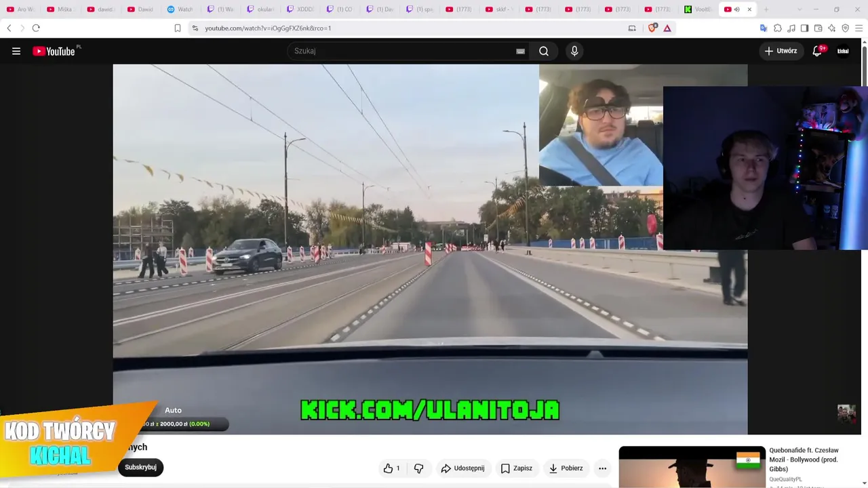This screenshot has height=488, width=868.
Task: Switch to the 'okular' Twitch tab
Action: pos(260,9)
